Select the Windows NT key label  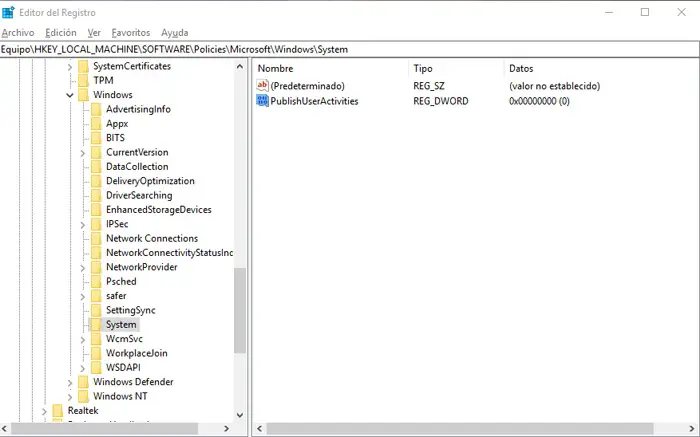pyautogui.click(x=120, y=396)
